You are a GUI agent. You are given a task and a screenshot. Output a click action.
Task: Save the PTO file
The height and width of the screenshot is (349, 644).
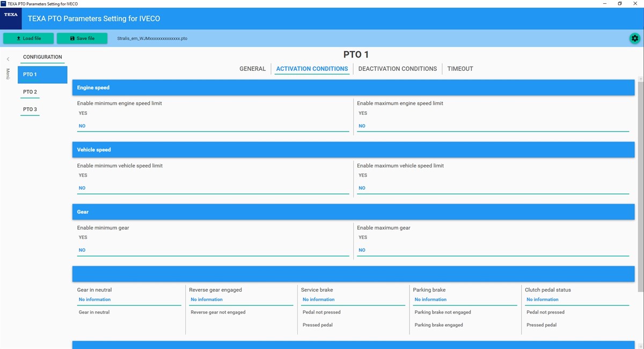point(82,38)
